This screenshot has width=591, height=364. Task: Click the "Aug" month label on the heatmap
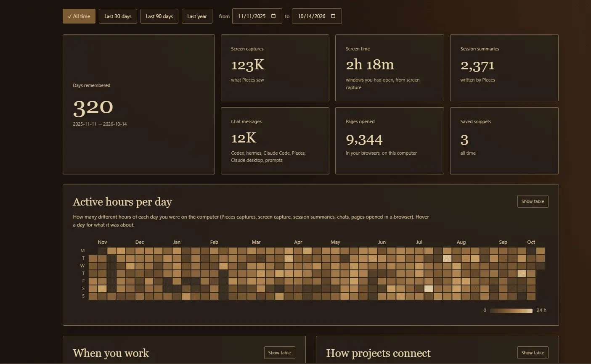461,242
